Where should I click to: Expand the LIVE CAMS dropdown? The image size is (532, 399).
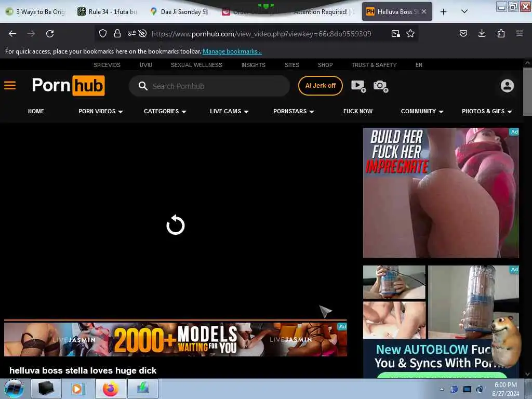click(x=229, y=111)
